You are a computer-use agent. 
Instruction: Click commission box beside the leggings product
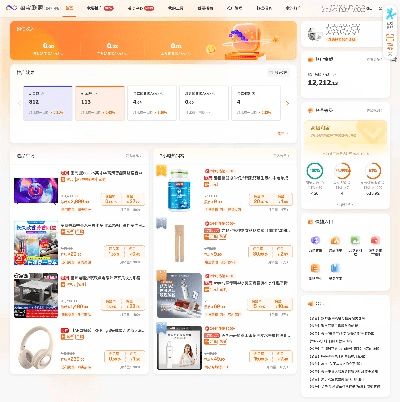point(270,252)
